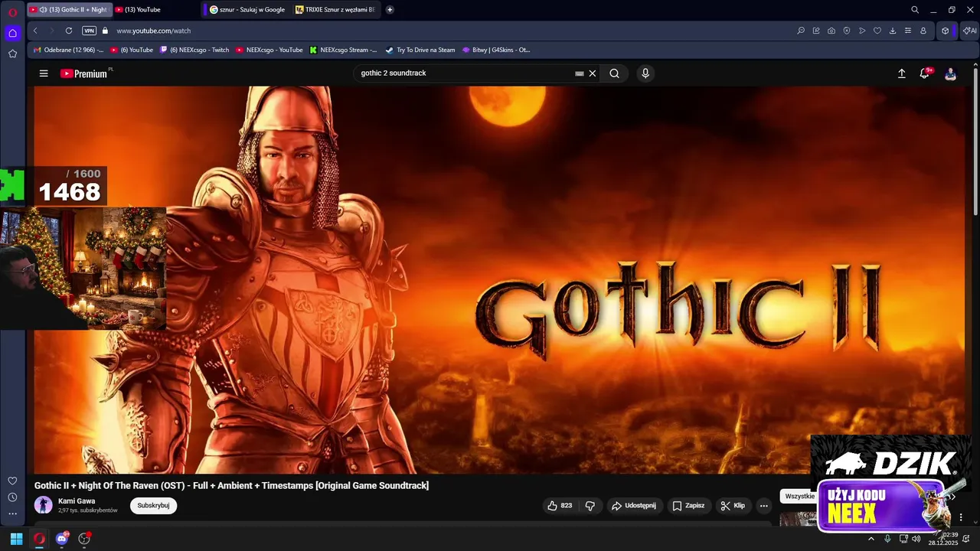Open the snapshot camera tool
This screenshot has height=551, width=980.
pyautogui.click(x=831, y=31)
